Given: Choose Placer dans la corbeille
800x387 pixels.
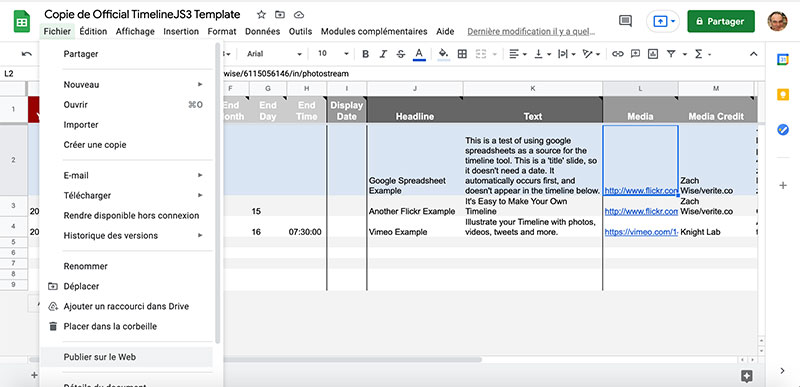Looking at the screenshot, I should click(x=126, y=326).
